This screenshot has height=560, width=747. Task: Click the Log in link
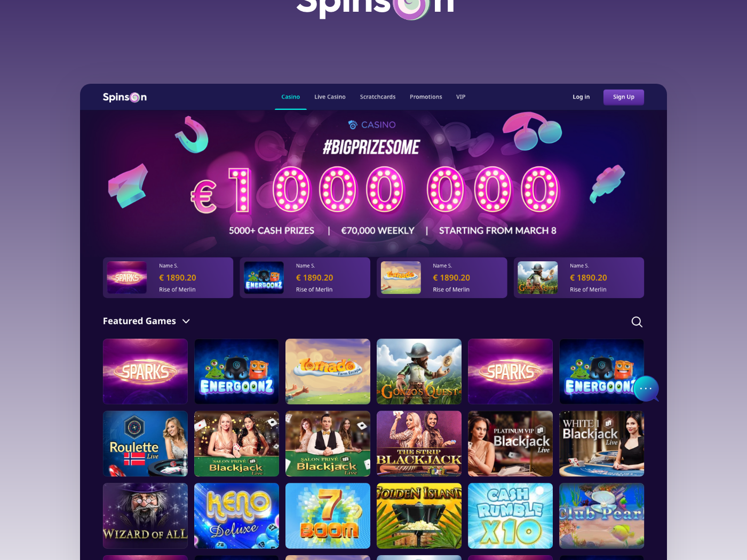tap(581, 97)
